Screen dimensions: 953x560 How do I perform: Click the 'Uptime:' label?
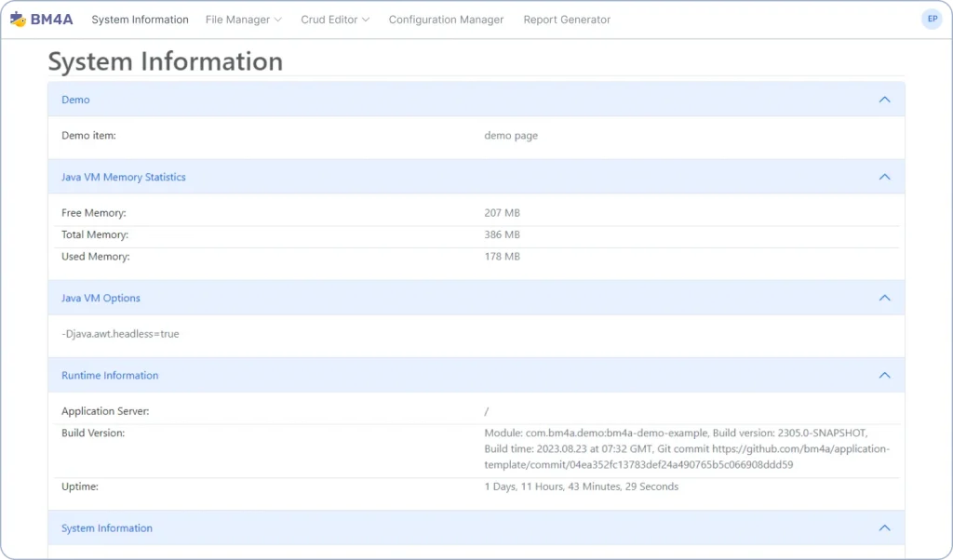coord(80,487)
